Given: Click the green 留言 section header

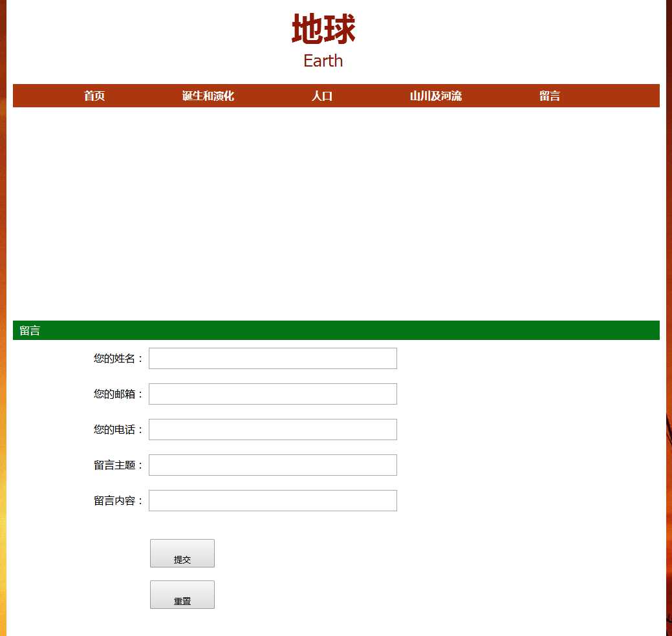Looking at the screenshot, I should [x=30, y=331].
